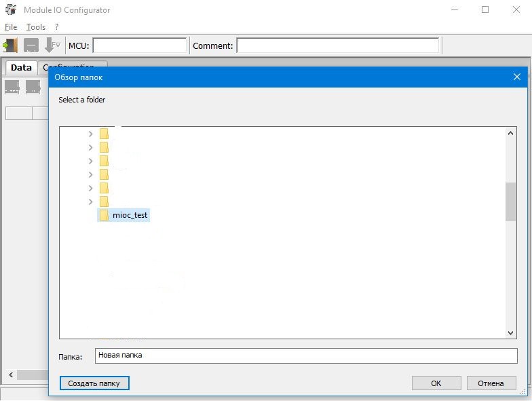Click the second grey icon under Data tab
The width and height of the screenshot is (532, 401).
pyautogui.click(x=33, y=87)
